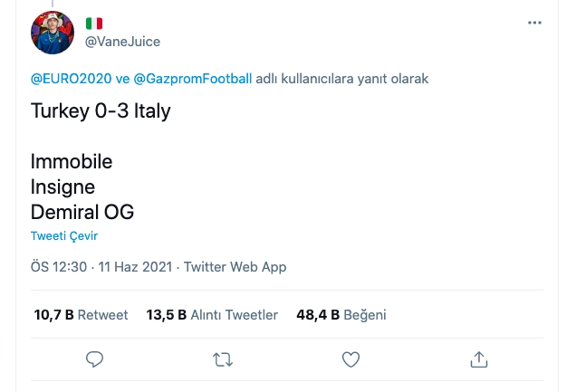This screenshot has width=576, height=392.
Task: Click the word Immobile in the tweet
Action: tap(72, 162)
